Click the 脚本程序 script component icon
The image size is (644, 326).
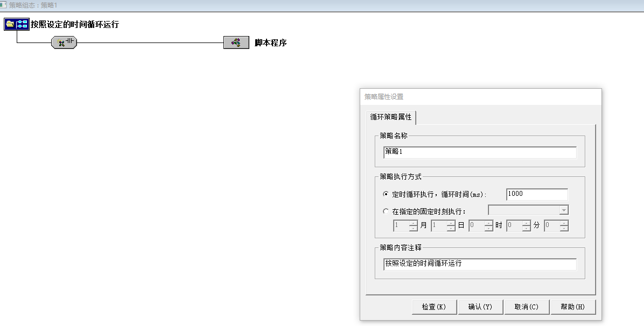[236, 42]
